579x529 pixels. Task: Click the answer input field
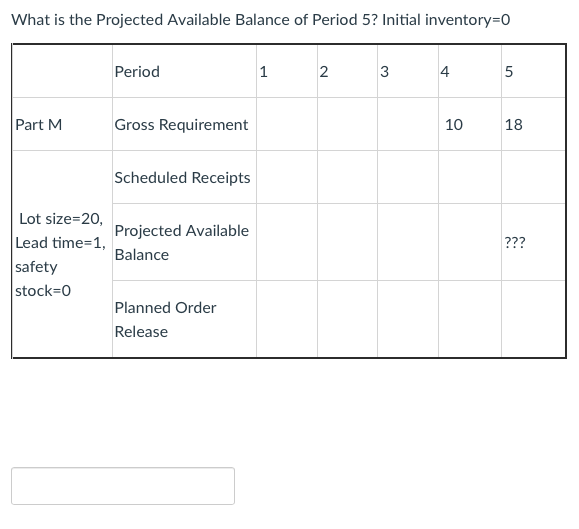(123, 485)
